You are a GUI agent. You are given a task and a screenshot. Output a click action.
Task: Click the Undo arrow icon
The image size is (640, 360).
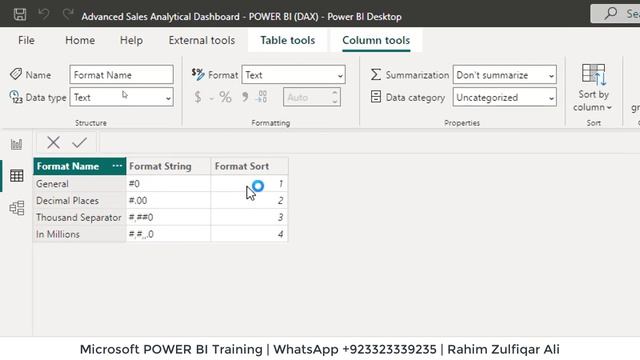click(x=44, y=14)
